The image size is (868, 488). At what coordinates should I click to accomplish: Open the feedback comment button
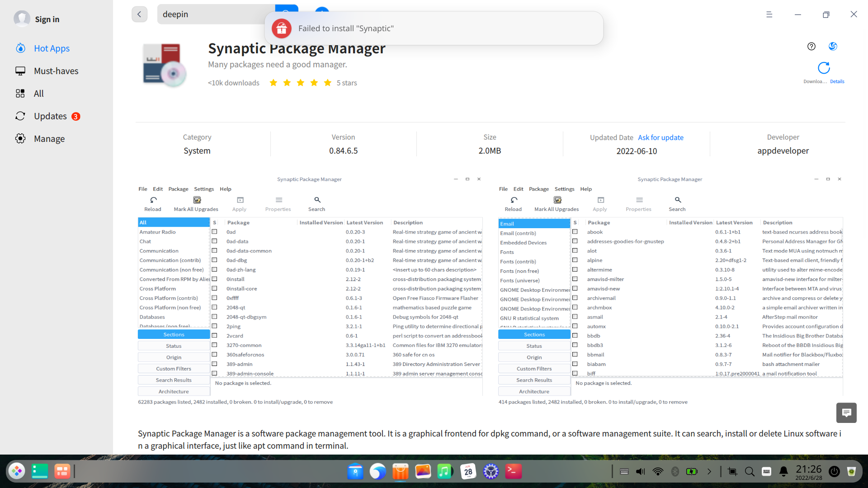846,413
